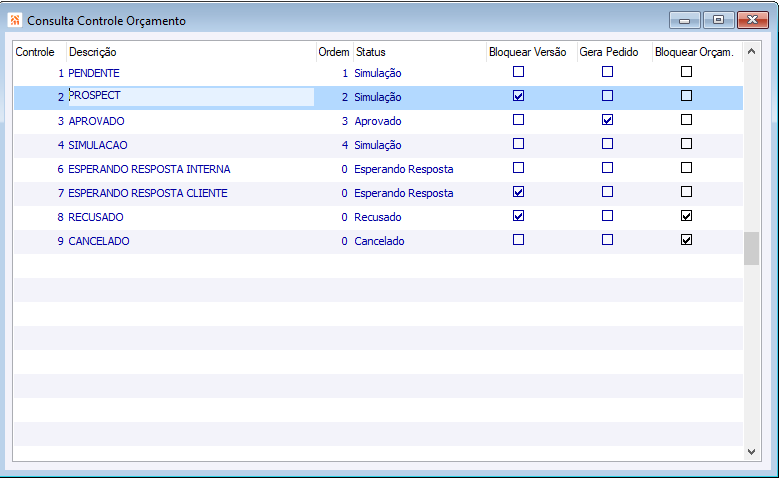The width and height of the screenshot is (779, 480).
Task: Check Gera Pedido for CANCELADO row
Action: coord(607,240)
